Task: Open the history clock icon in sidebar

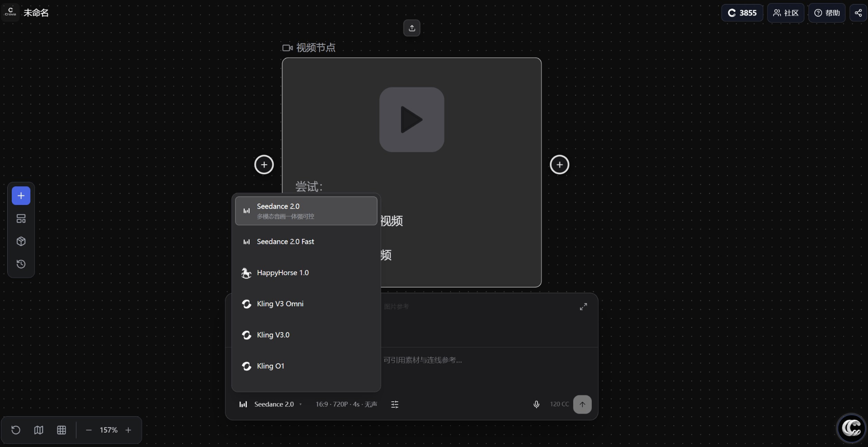Action: (21, 264)
